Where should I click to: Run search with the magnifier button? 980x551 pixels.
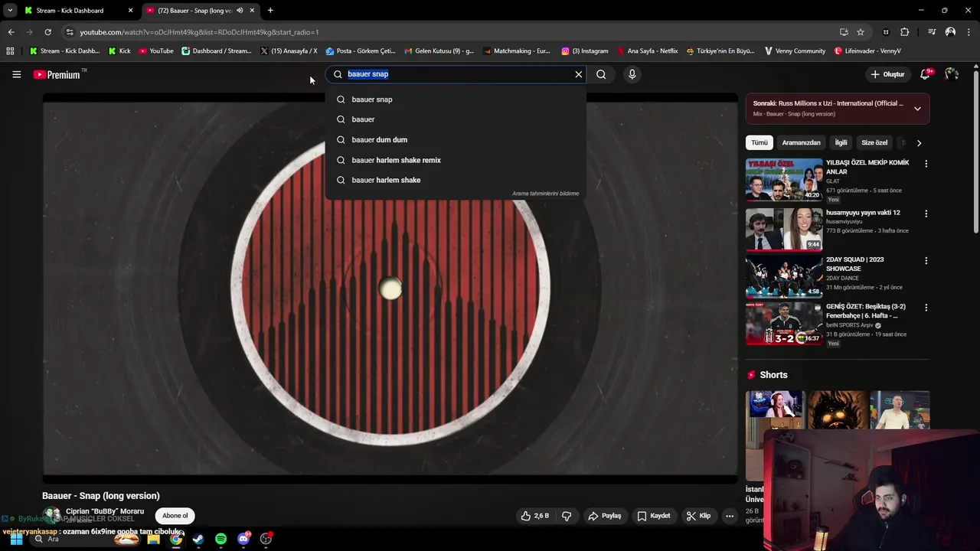(601, 74)
